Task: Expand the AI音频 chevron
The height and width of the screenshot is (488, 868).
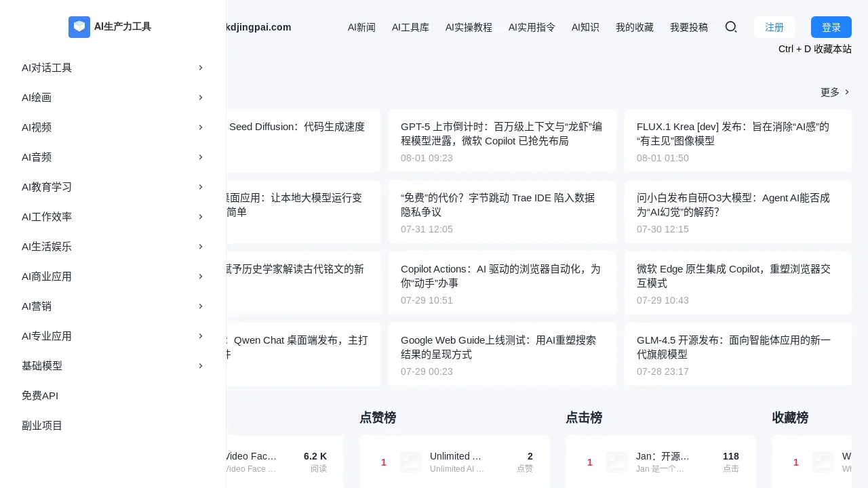Action: 201,157
